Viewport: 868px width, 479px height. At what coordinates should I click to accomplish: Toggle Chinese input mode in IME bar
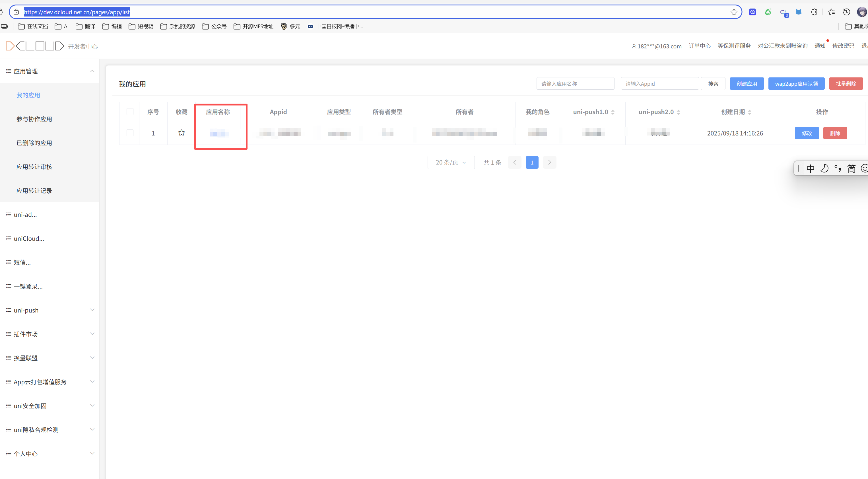(810, 168)
